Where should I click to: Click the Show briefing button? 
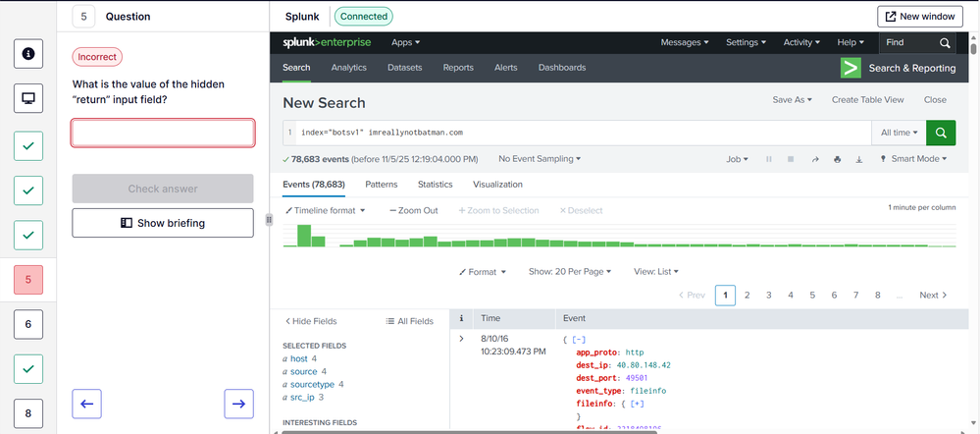tap(163, 223)
